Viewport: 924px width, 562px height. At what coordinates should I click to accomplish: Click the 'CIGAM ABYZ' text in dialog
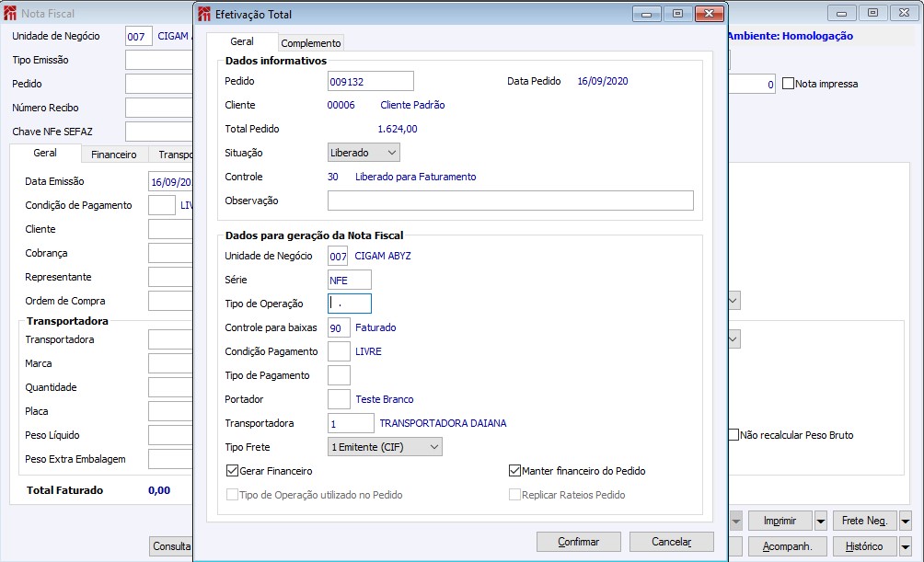383,256
